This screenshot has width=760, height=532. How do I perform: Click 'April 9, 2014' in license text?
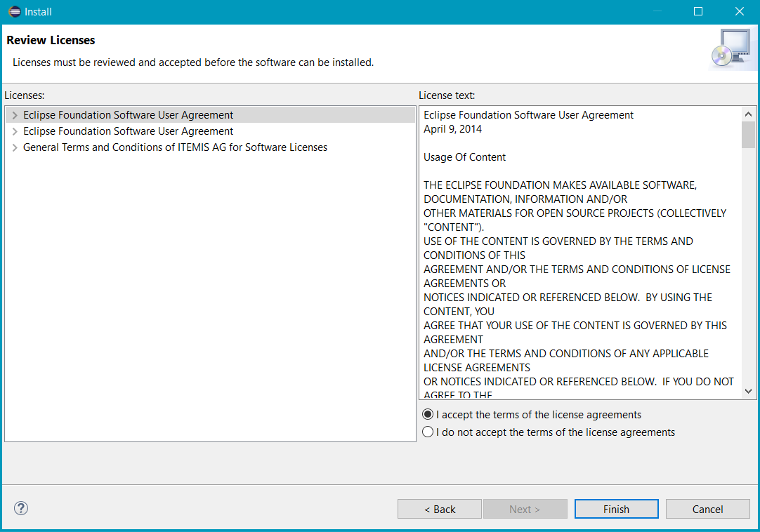(453, 129)
